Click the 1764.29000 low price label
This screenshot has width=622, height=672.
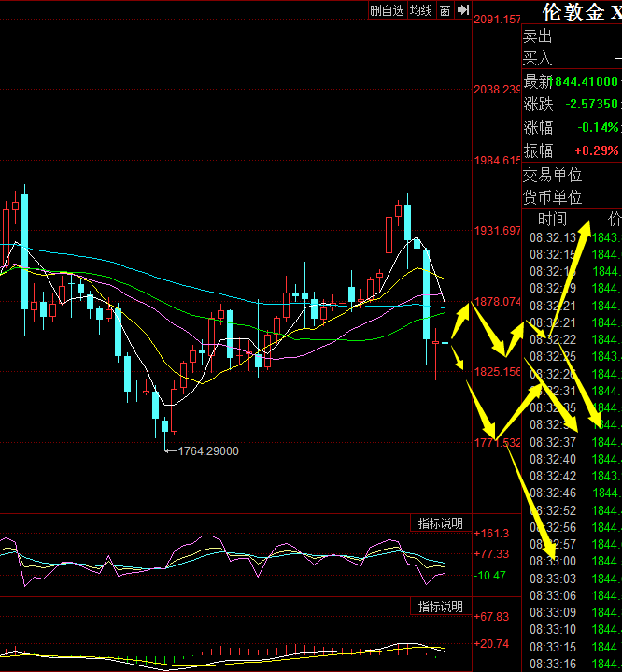(205, 451)
